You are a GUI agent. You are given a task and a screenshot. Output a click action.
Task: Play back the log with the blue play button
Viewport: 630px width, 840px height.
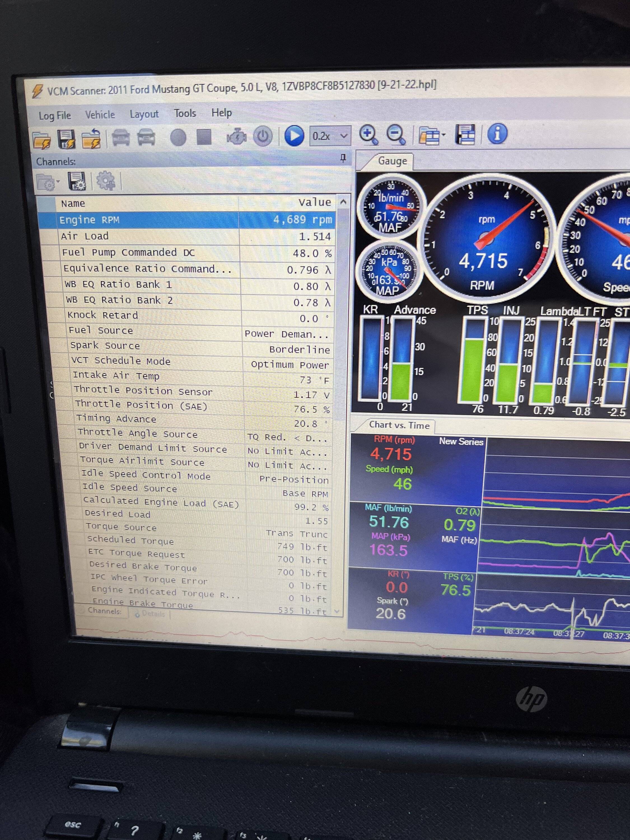point(294,136)
